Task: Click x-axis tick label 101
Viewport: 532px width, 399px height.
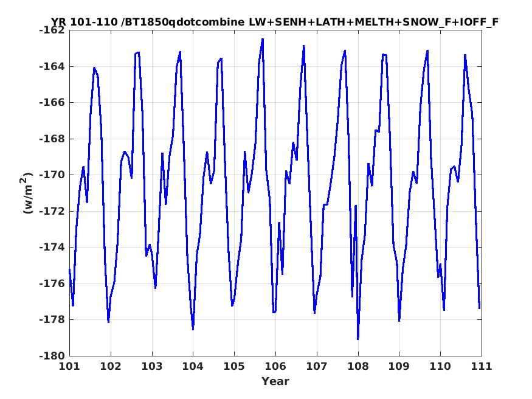Action: [x=69, y=366]
